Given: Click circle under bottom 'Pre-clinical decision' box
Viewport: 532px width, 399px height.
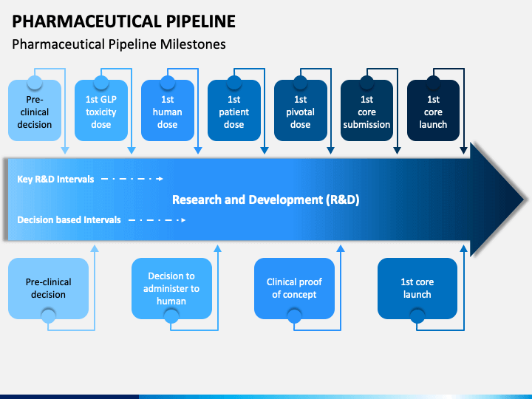Looking at the screenshot, I should pos(49,316).
